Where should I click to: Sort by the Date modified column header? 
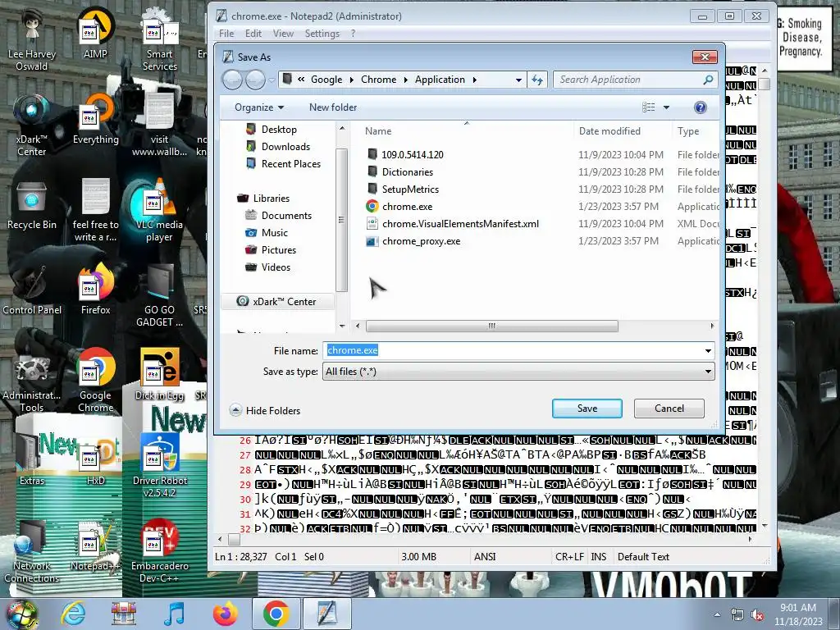click(x=622, y=130)
